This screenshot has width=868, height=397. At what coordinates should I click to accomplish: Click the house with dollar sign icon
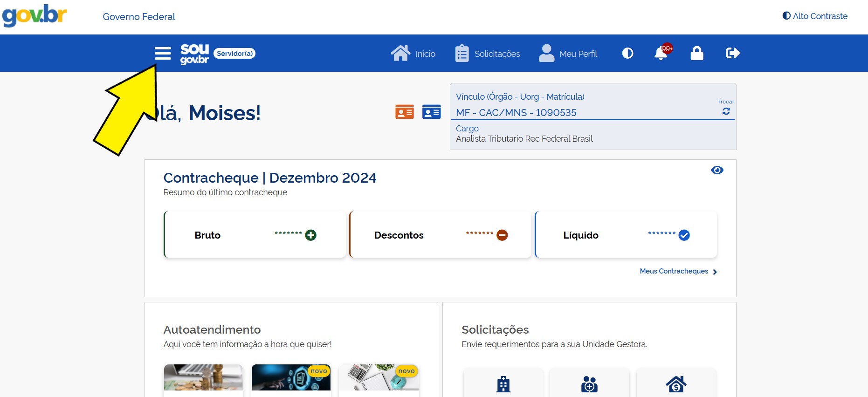pyautogui.click(x=675, y=384)
